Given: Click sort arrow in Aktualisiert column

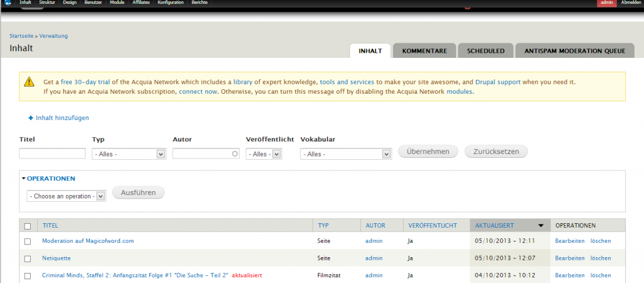Looking at the screenshot, I should tap(540, 225).
